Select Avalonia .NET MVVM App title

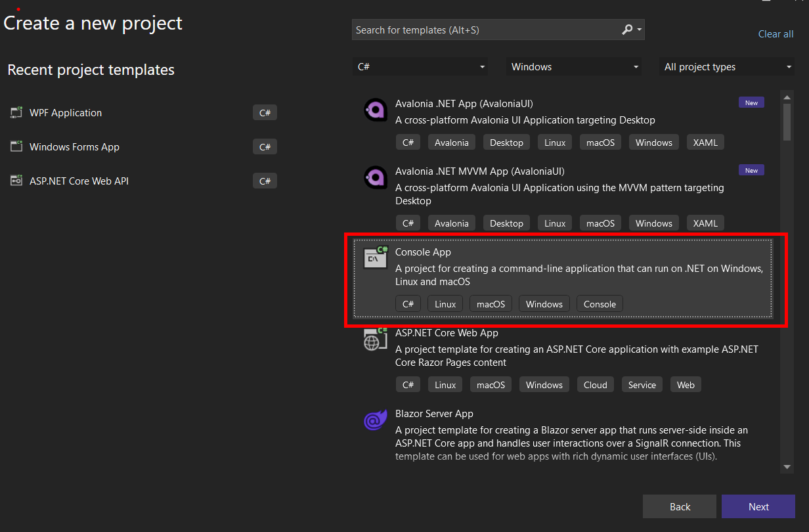point(480,171)
